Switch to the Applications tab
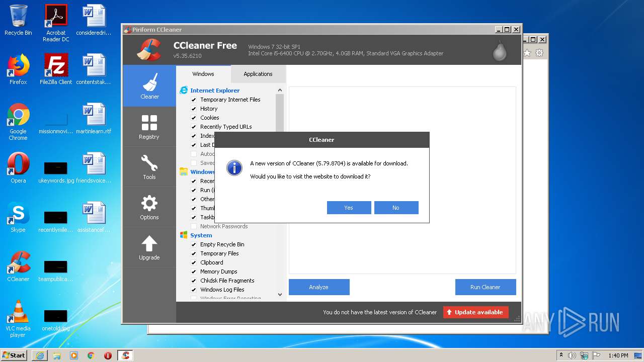The width and height of the screenshot is (644, 362). point(258,74)
